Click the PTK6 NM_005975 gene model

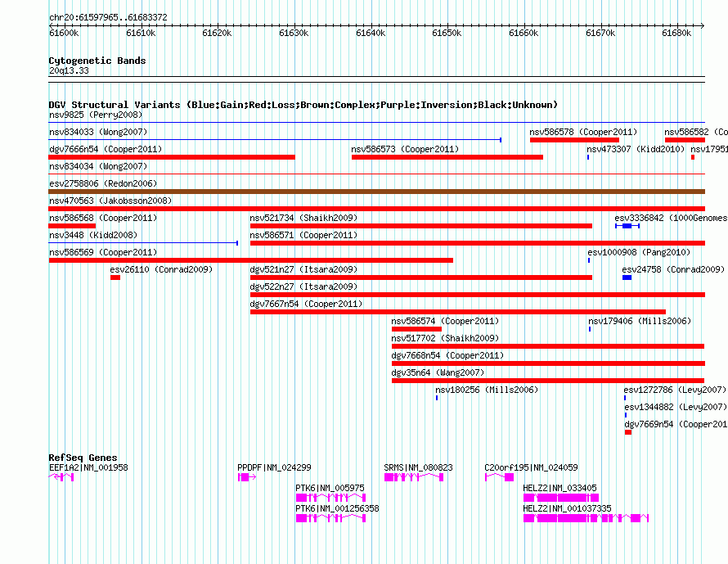[330, 498]
